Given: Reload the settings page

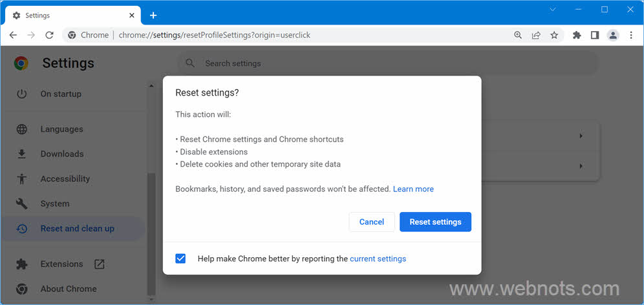Looking at the screenshot, I should [x=49, y=36].
